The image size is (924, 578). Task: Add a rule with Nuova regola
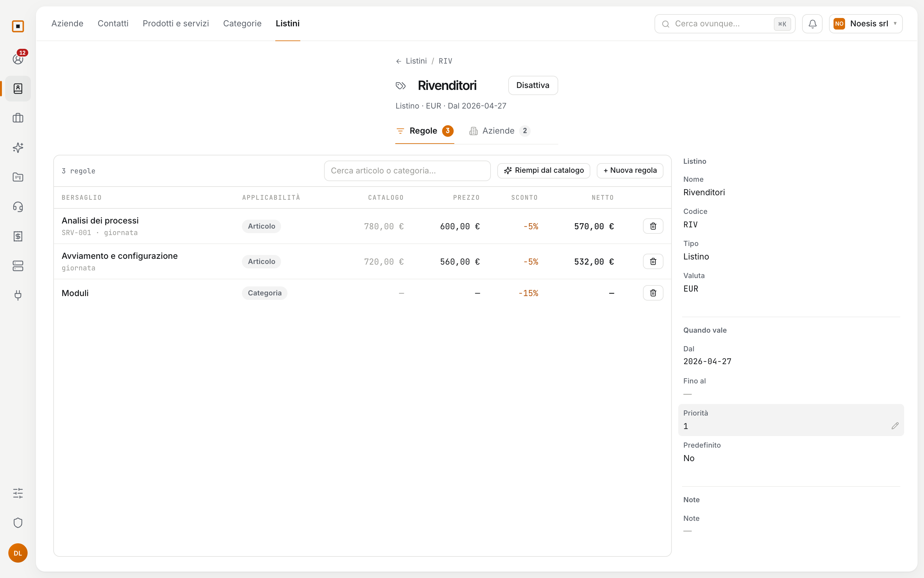(x=630, y=171)
